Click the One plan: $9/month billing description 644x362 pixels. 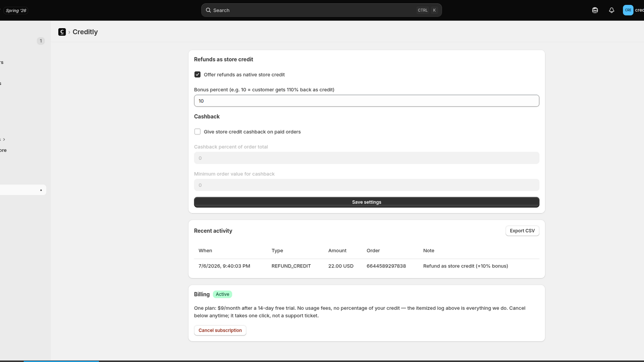click(x=360, y=312)
